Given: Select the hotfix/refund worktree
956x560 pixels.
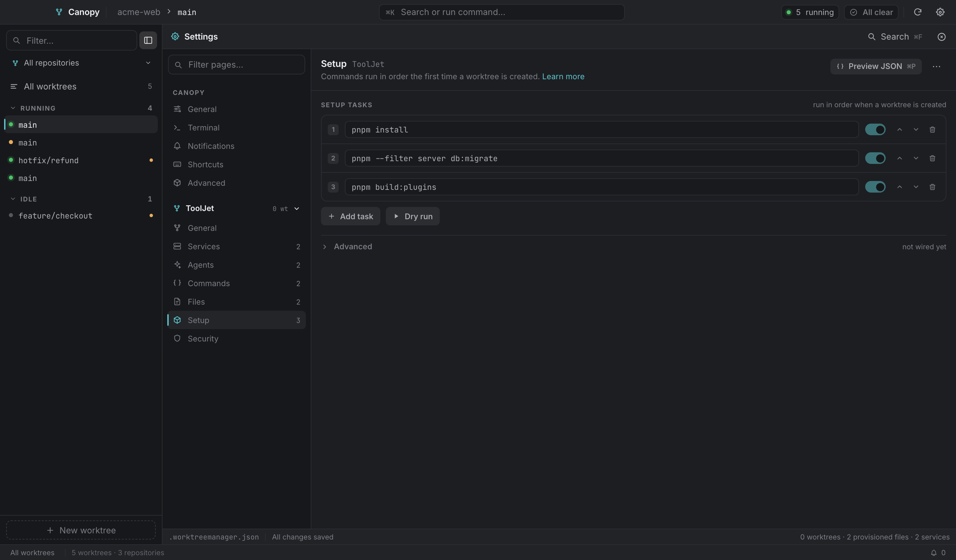Looking at the screenshot, I should click(x=81, y=160).
